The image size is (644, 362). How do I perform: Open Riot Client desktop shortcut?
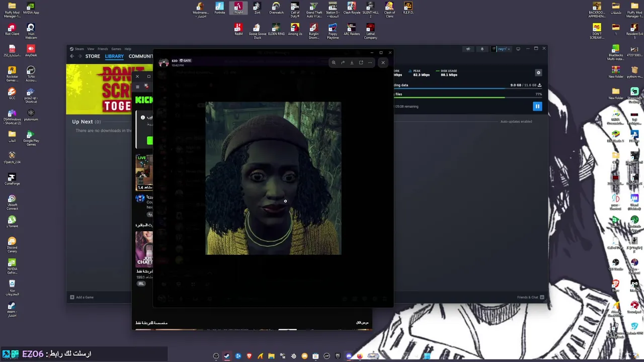click(x=12, y=30)
